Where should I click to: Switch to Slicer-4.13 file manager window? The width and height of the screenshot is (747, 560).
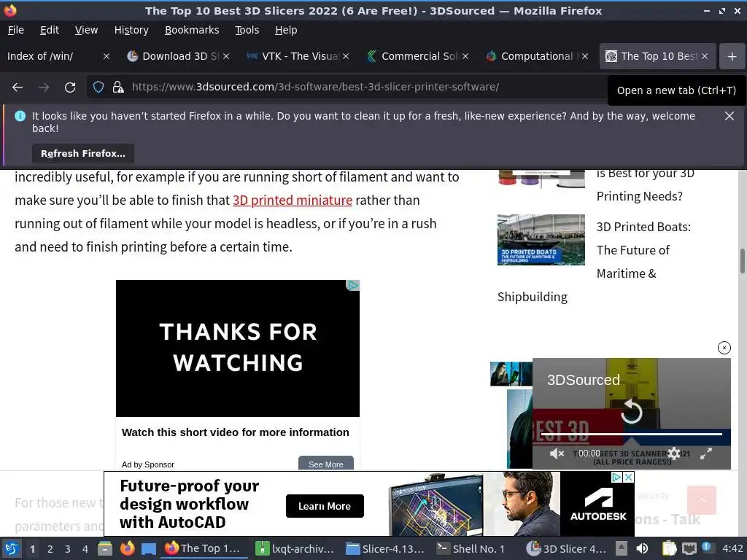[x=385, y=548]
